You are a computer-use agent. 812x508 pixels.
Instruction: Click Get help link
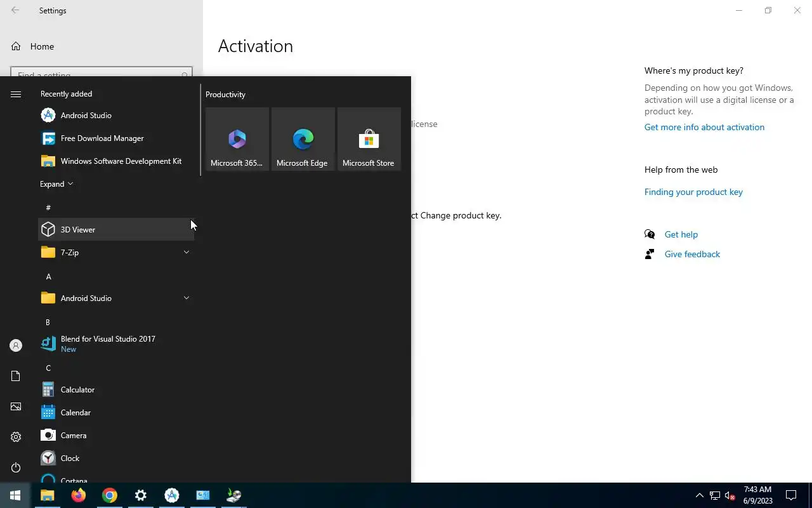[x=681, y=234]
